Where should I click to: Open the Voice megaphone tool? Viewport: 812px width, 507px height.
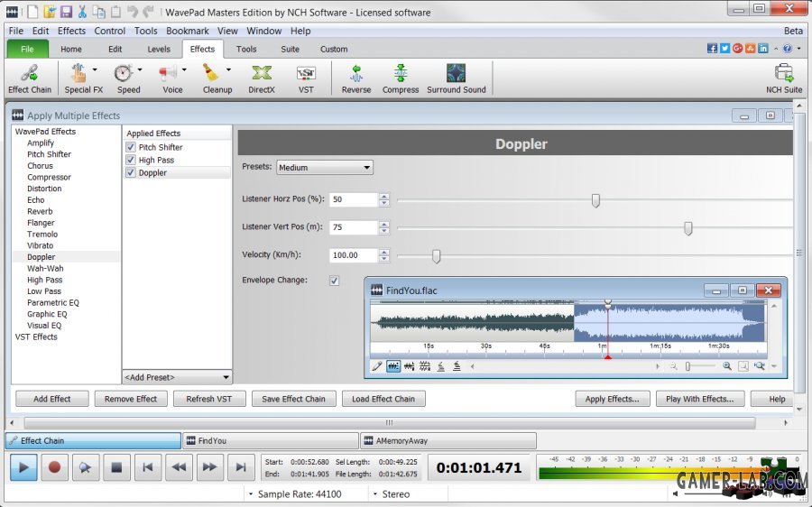(169, 73)
